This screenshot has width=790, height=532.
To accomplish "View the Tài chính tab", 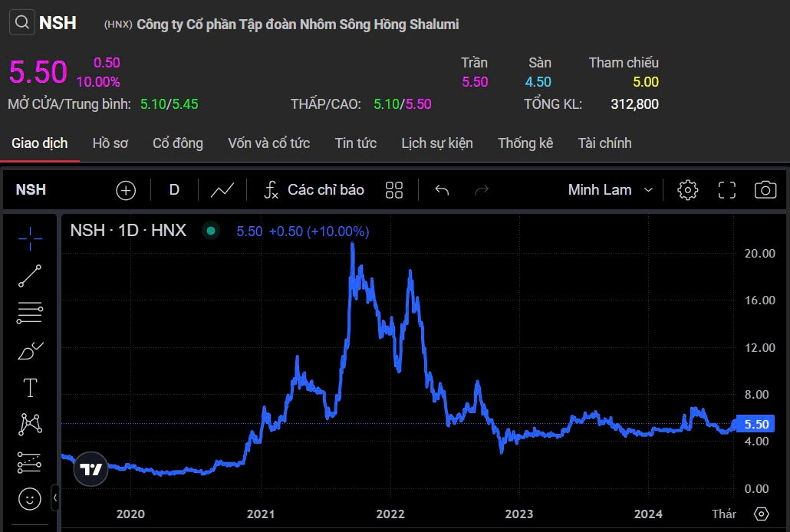I will 604,143.
